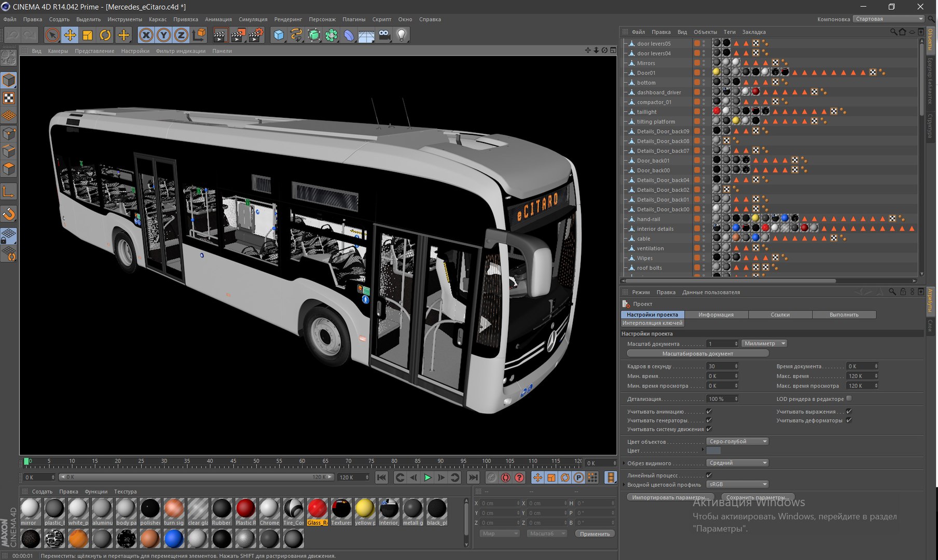Add a bend deformer object

coord(349,35)
